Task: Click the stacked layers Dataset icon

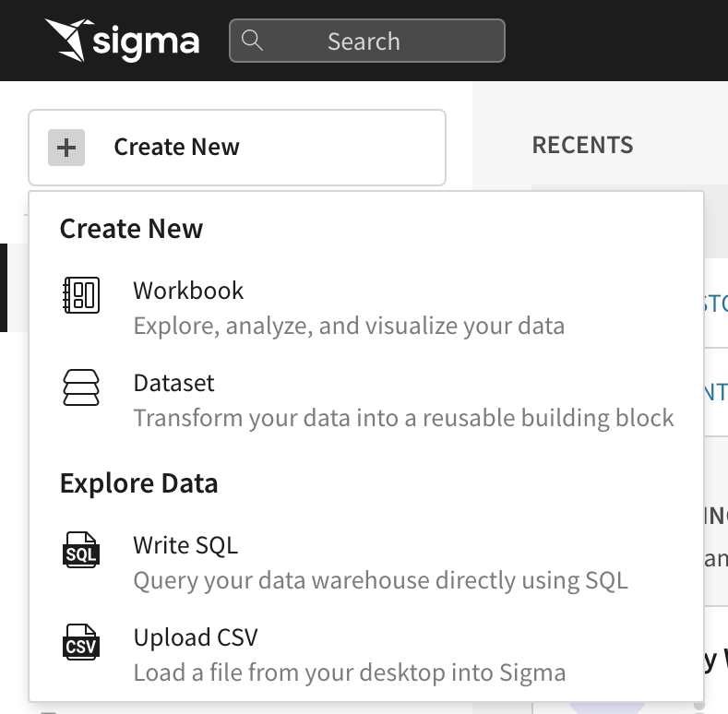Action: tap(81, 387)
